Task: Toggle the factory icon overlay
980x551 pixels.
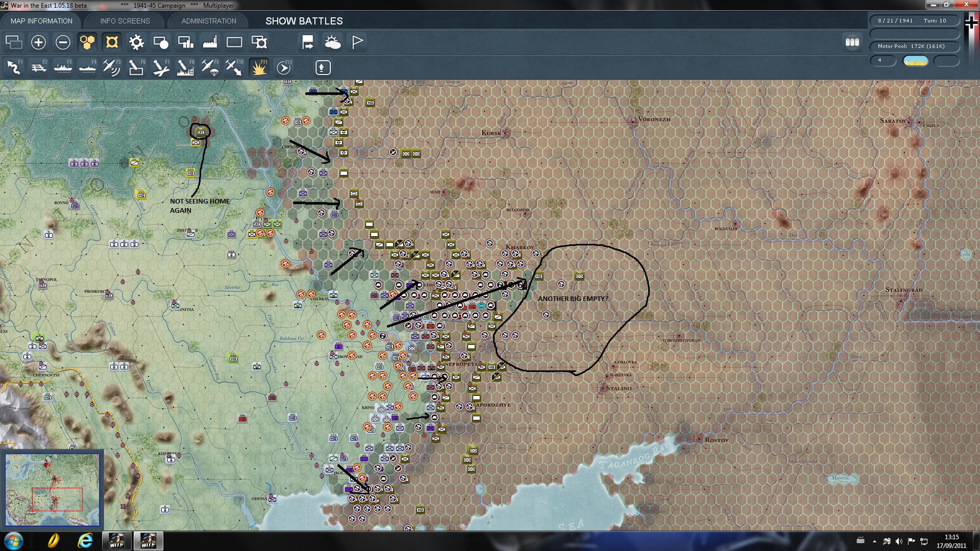Action: coord(210,42)
